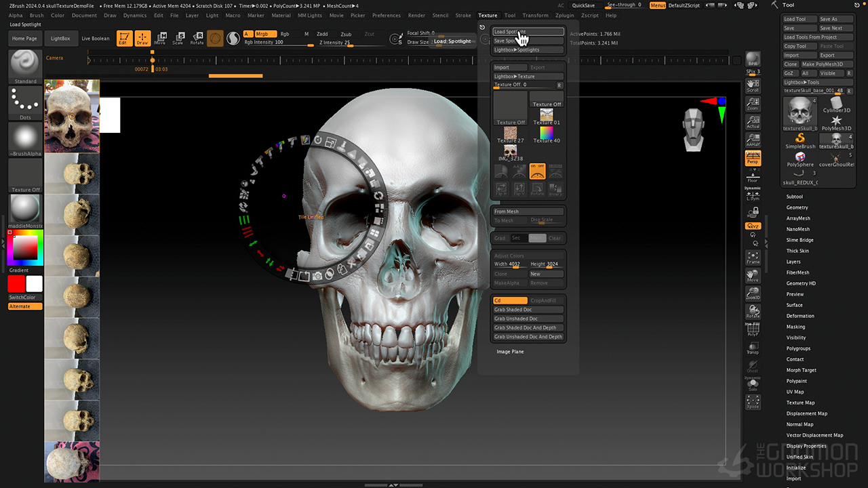Click the AAHalf view icon

[x=753, y=140]
